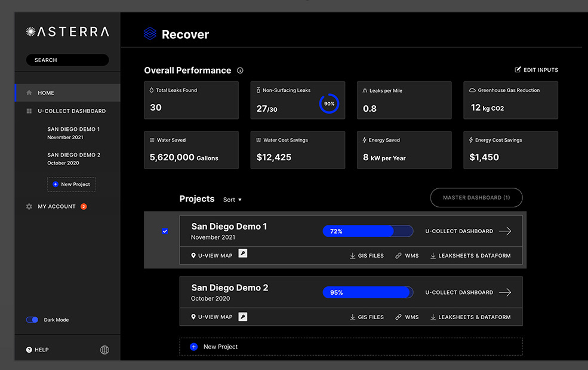Click the Edit Inputs button
This screenshot has height=370, width=588.
pos(536,71)
